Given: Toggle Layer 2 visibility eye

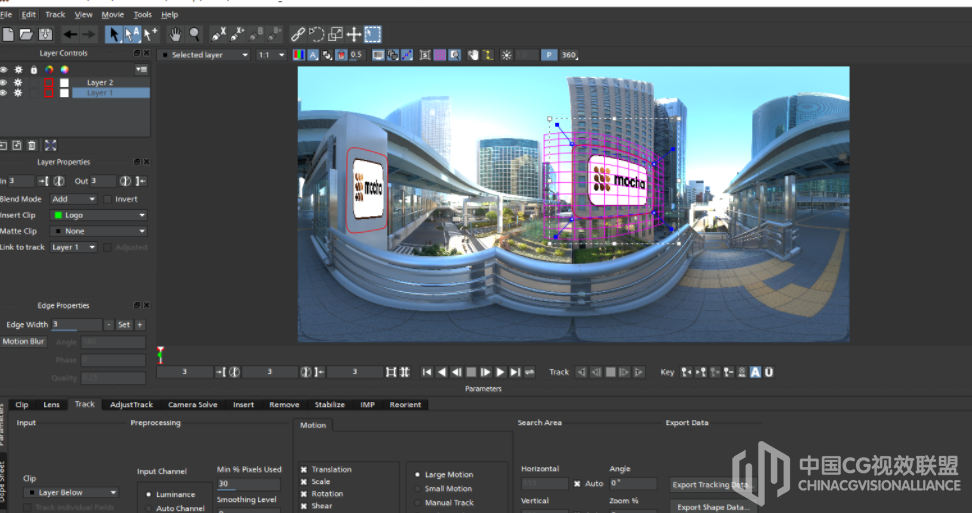Looking at the screenshot, I should pyautogui.click(x=4, y=82).
